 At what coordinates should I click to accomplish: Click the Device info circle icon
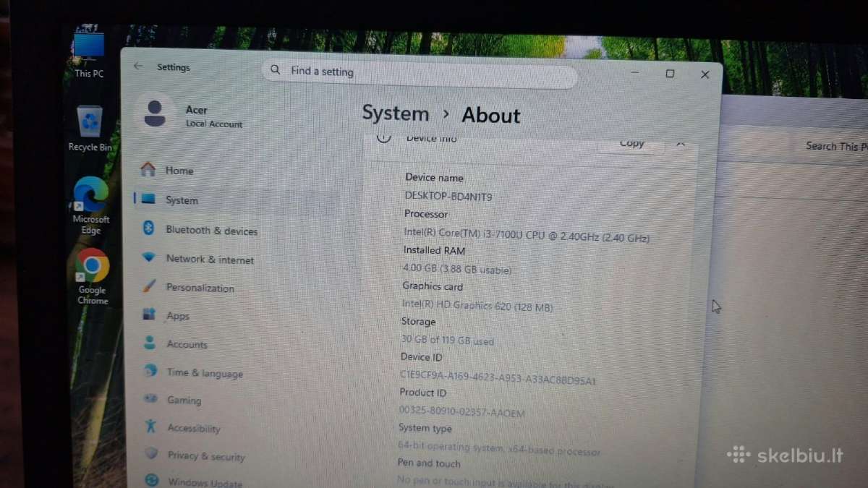[384, 137]
